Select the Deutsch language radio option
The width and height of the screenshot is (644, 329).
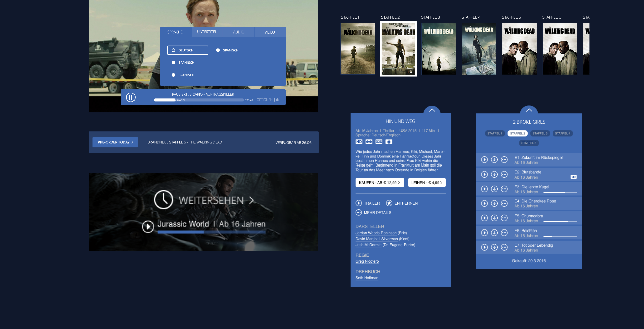(x=174, y=50)
